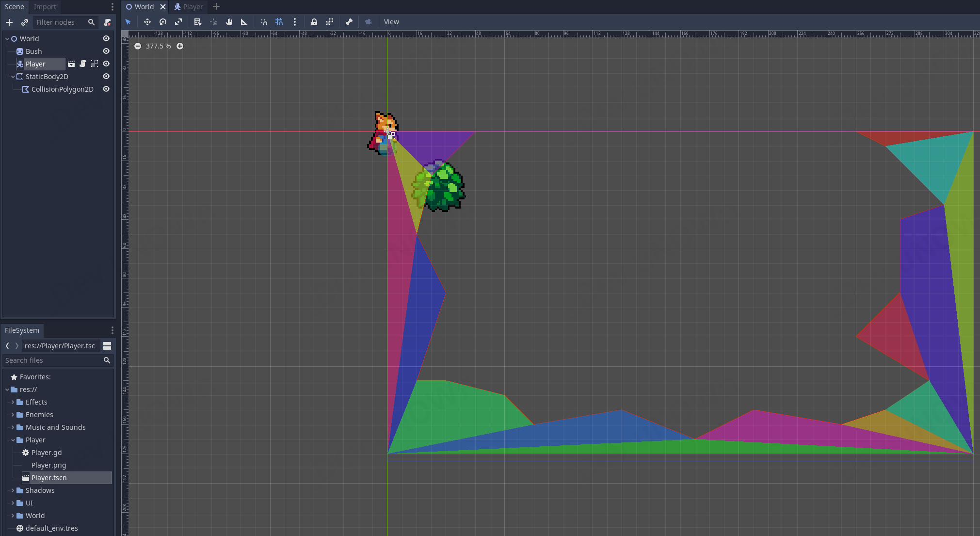
Task: Open the View menu
Action: coord(391,22)
